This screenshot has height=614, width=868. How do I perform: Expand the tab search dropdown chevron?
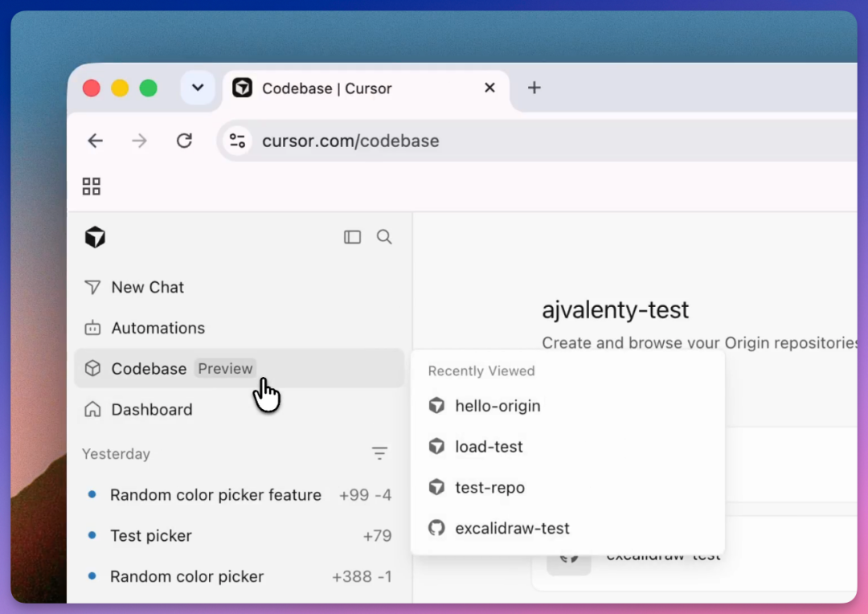(198, 88)
